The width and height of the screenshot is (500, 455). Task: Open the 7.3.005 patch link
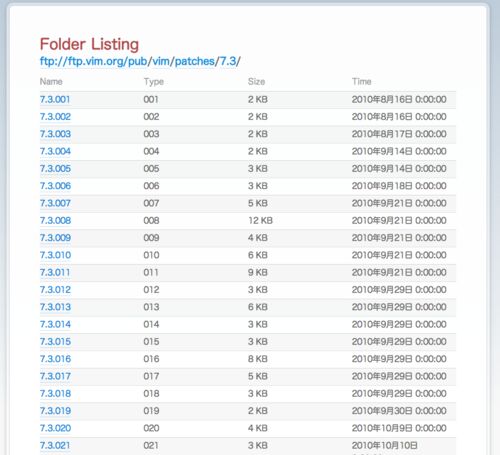55,169
